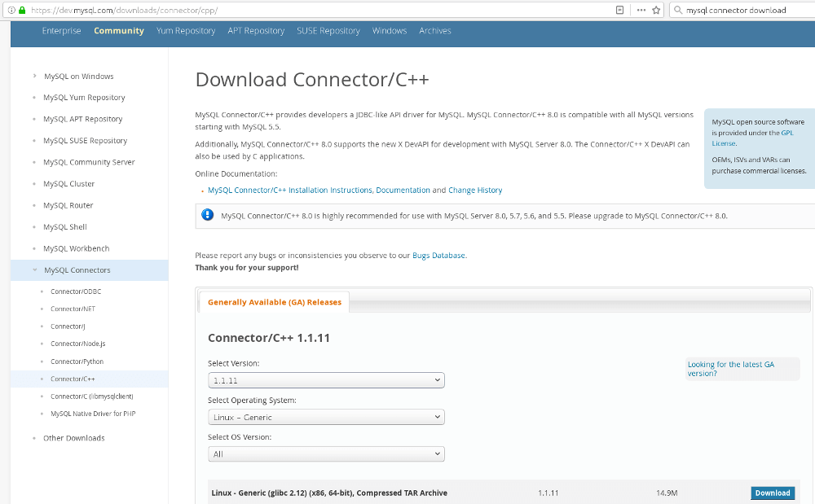The width and height of the screenshot is (815, 504).
Task: Go to the Archives nav item
Action: coord(434,31)
